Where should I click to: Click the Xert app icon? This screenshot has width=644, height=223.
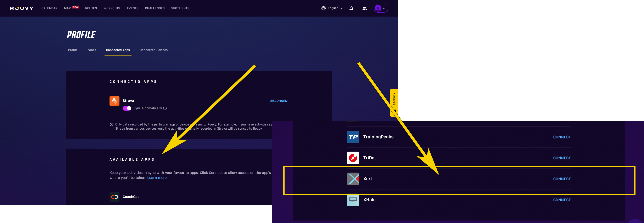coord(353,179)
